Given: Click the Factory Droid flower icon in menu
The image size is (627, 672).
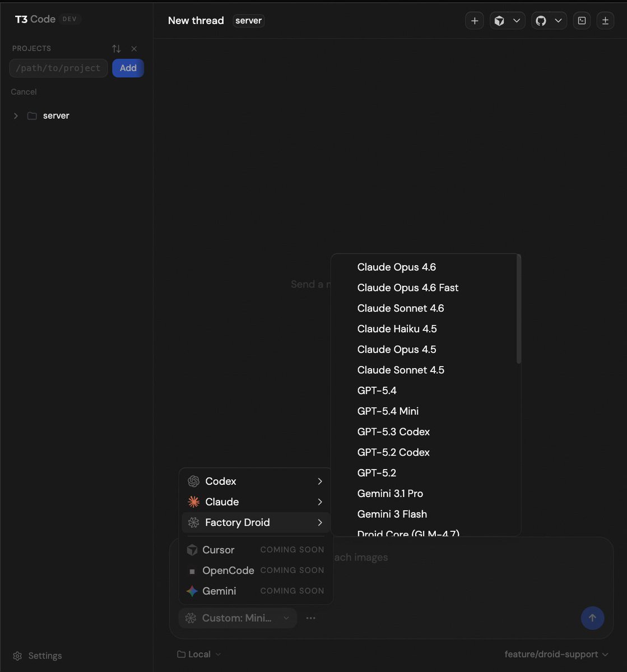Looking at the screenshot, I should click(194, 522).
